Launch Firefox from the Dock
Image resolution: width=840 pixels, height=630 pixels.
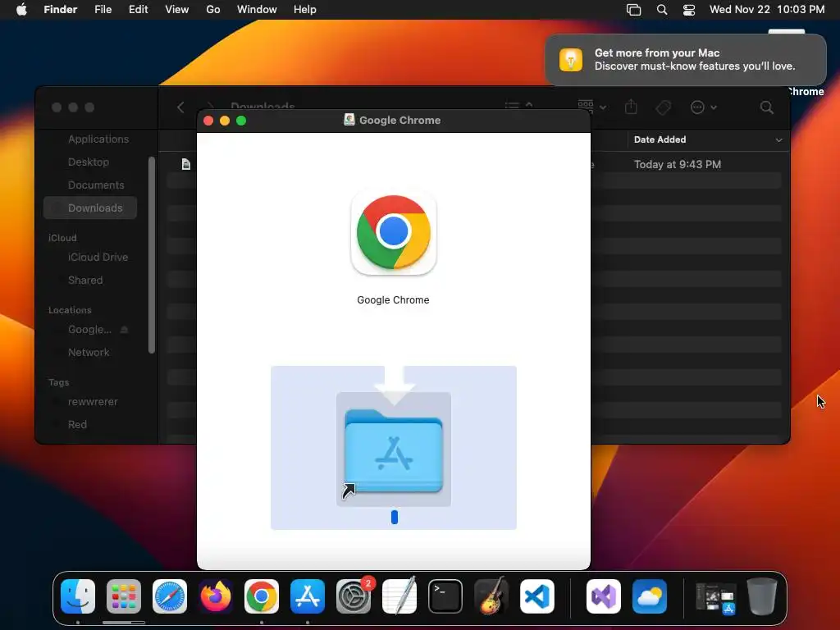pyautogui.click(x=216, y=596)
